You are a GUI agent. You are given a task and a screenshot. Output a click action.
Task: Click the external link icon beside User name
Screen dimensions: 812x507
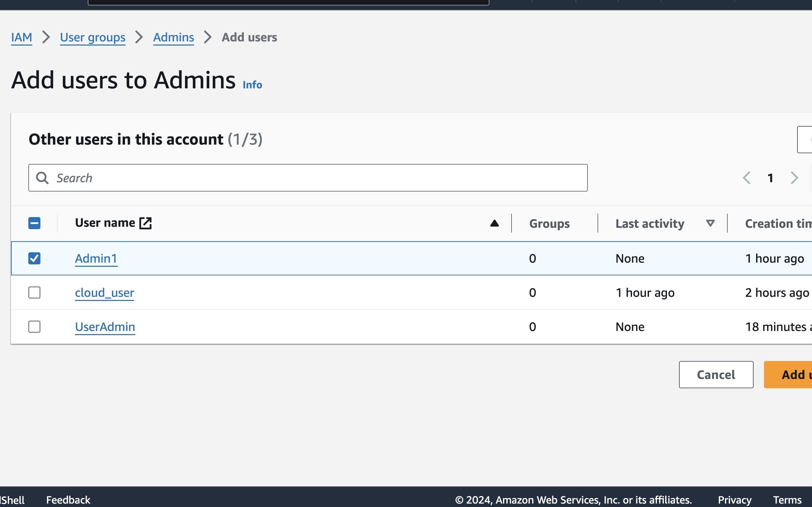point(145,223)
